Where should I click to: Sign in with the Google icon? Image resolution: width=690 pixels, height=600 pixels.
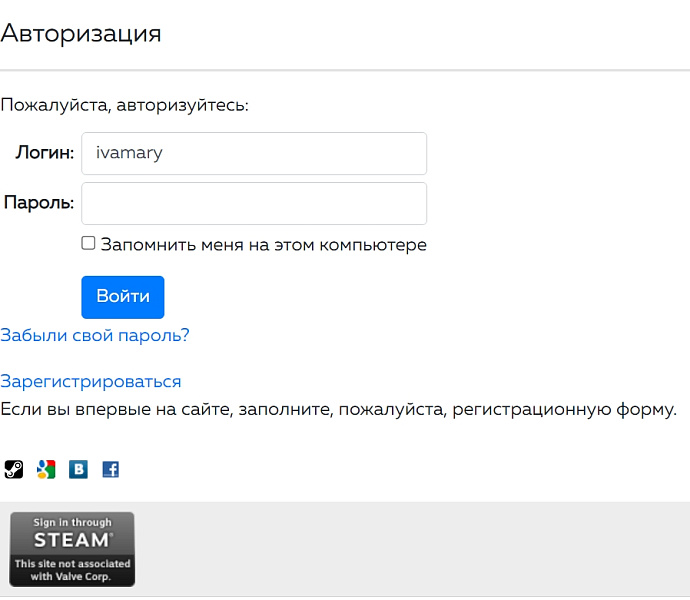coord(45,469)
